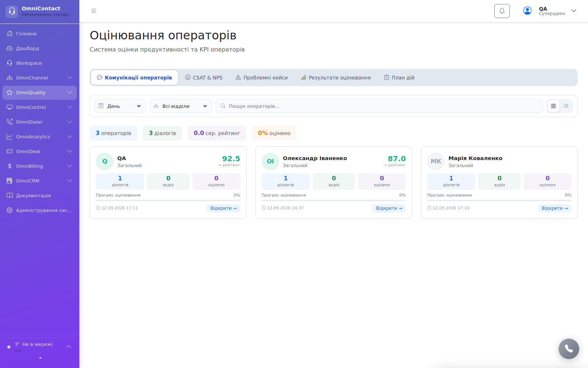Click Олександр Іваненко progress bar

click(334, 201)
